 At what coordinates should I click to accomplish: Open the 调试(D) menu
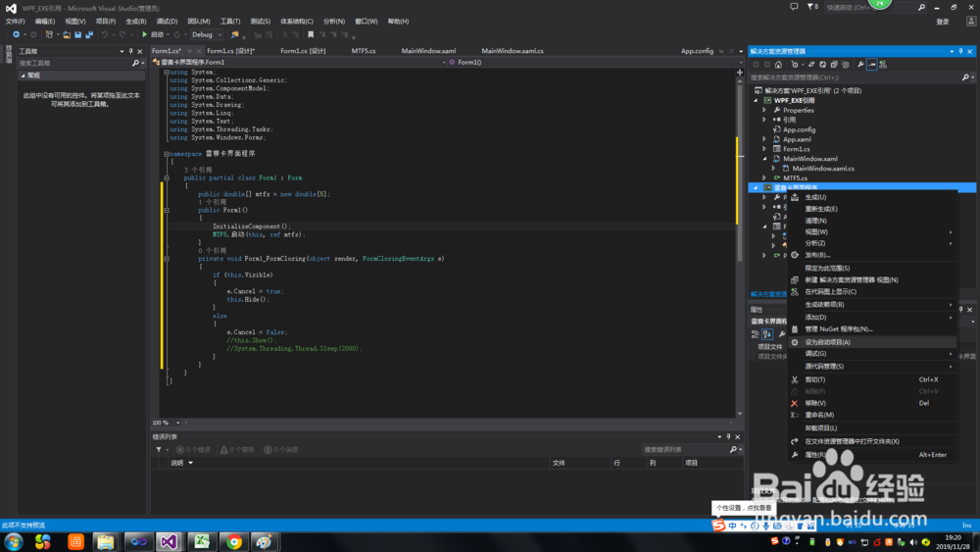167,22
